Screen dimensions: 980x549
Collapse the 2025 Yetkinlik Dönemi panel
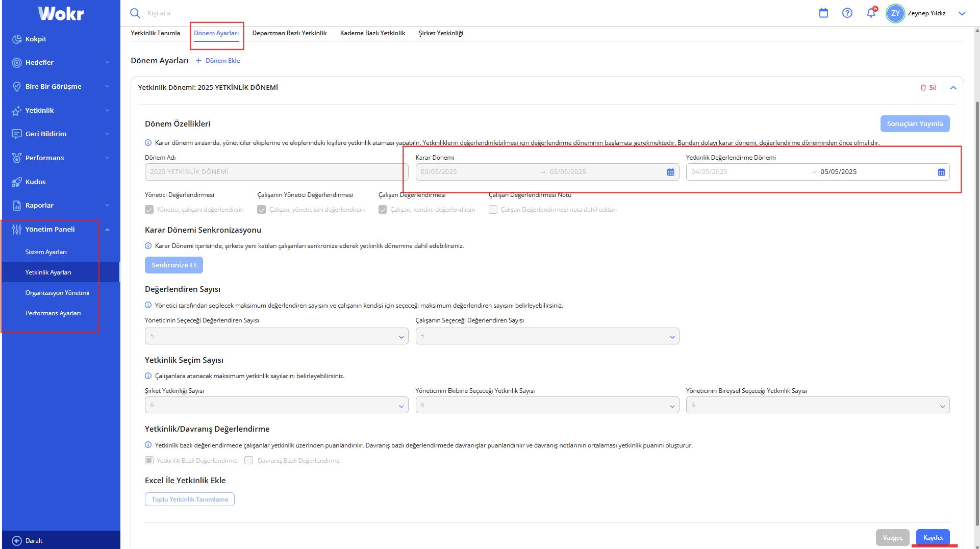953,88
